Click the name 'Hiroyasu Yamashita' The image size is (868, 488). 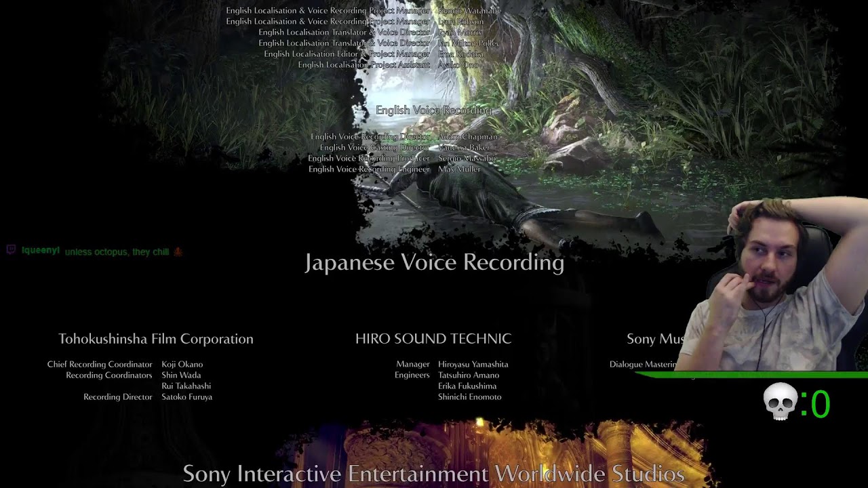coord(473,365)
